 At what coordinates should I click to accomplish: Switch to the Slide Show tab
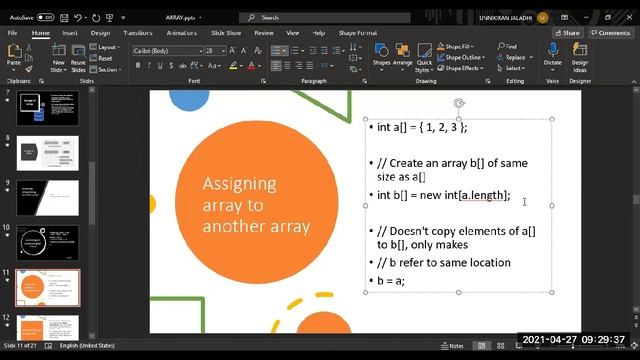point(226,33)
